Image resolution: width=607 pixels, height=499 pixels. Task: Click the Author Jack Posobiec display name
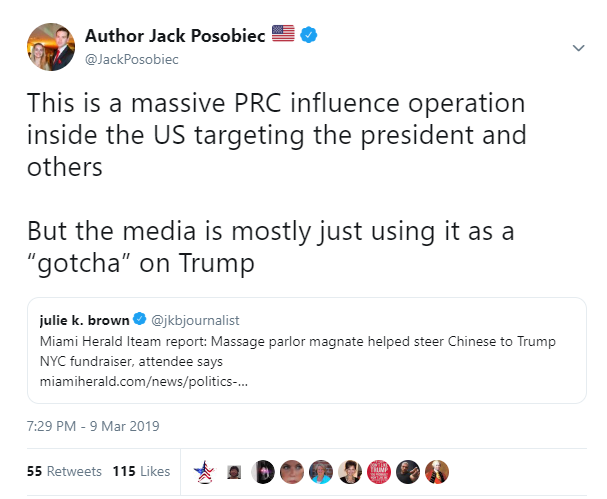coord(175,36)
